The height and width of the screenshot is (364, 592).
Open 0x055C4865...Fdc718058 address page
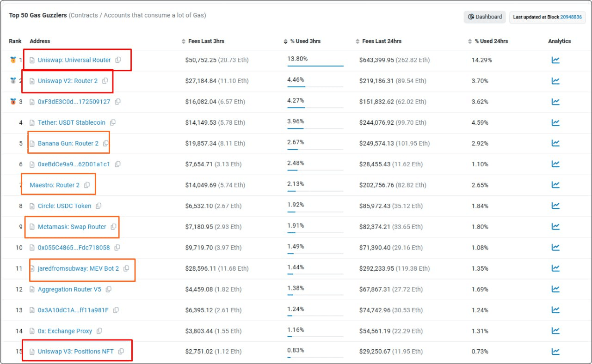[x=74, y=248]
